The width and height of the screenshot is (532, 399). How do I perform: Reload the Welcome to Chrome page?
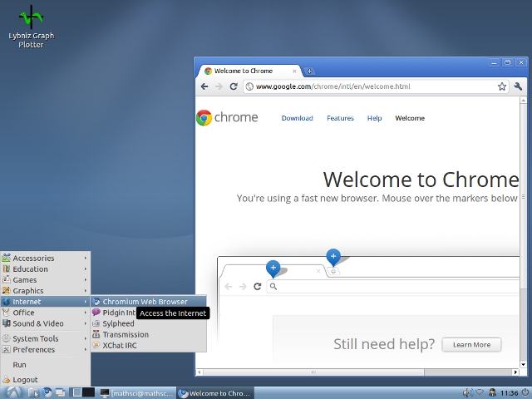pos(234,86)
